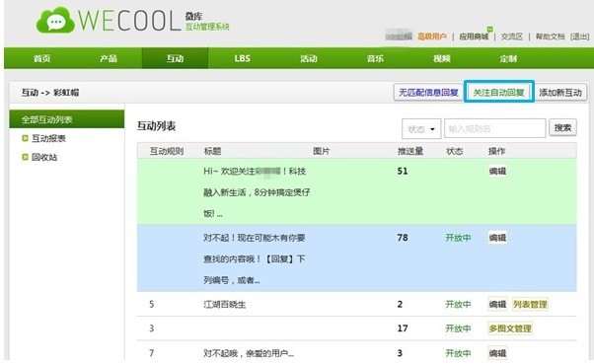
Task: Click 开放中 status in the push count 78 row
Action: point(458,238)
